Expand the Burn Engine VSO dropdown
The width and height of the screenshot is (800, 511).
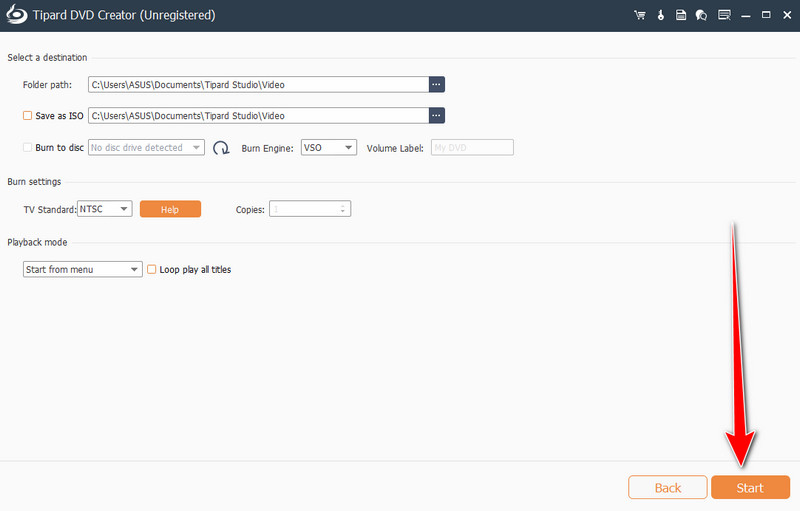pyautogui.click(x=329, y=147)
